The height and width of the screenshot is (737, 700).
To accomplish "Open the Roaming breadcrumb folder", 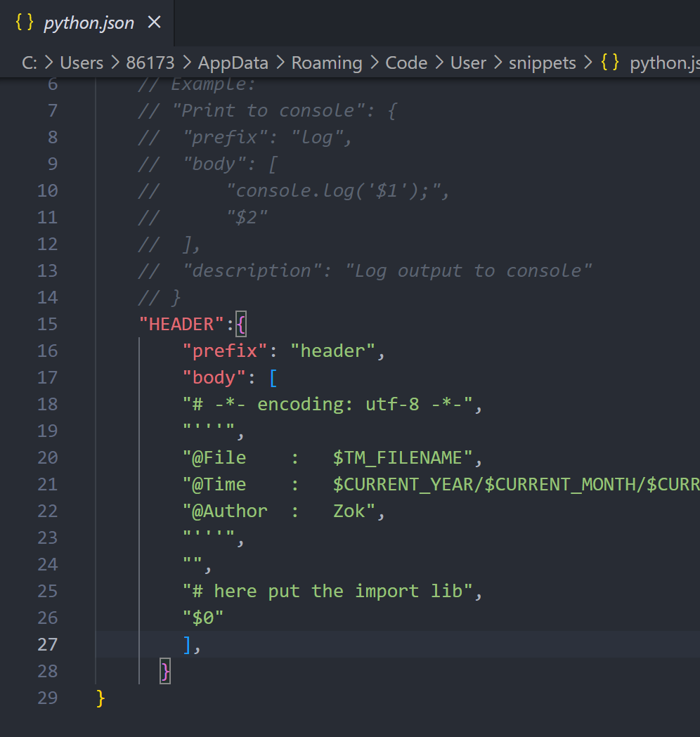I will (x=327, y=63).
